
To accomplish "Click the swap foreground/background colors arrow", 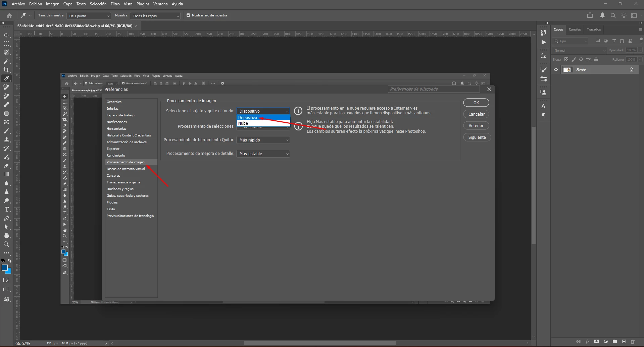I will point(10,261).
